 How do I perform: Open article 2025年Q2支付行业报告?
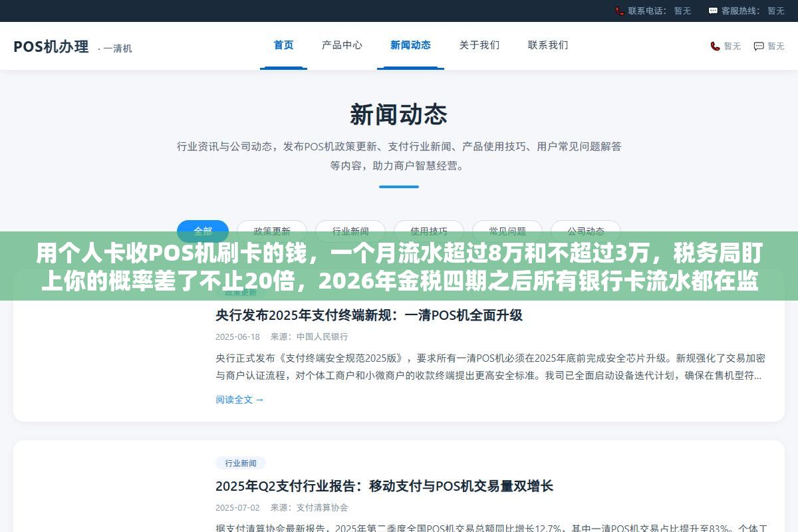point(384,486)
